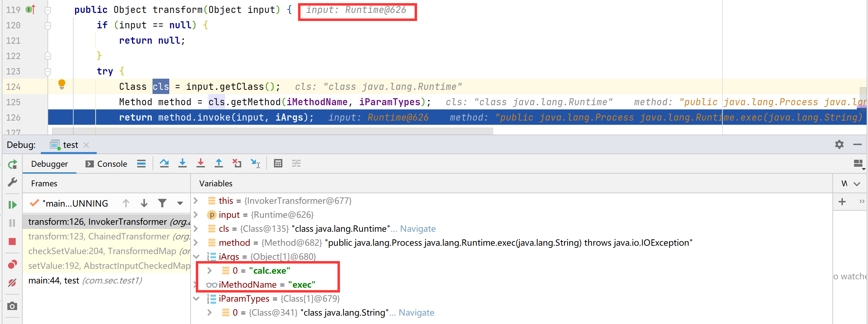Open the Evaluate Expression calculator icon

[x=278, y=163]
